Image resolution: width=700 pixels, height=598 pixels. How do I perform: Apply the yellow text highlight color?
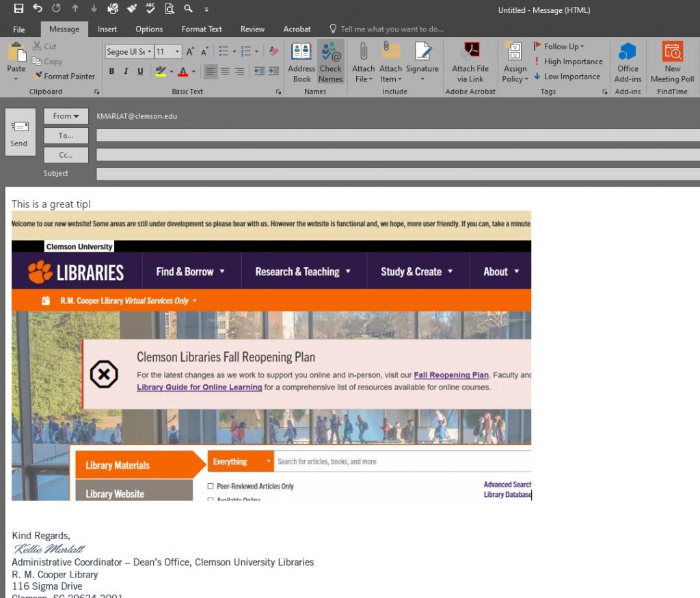(x=161, y=71)
